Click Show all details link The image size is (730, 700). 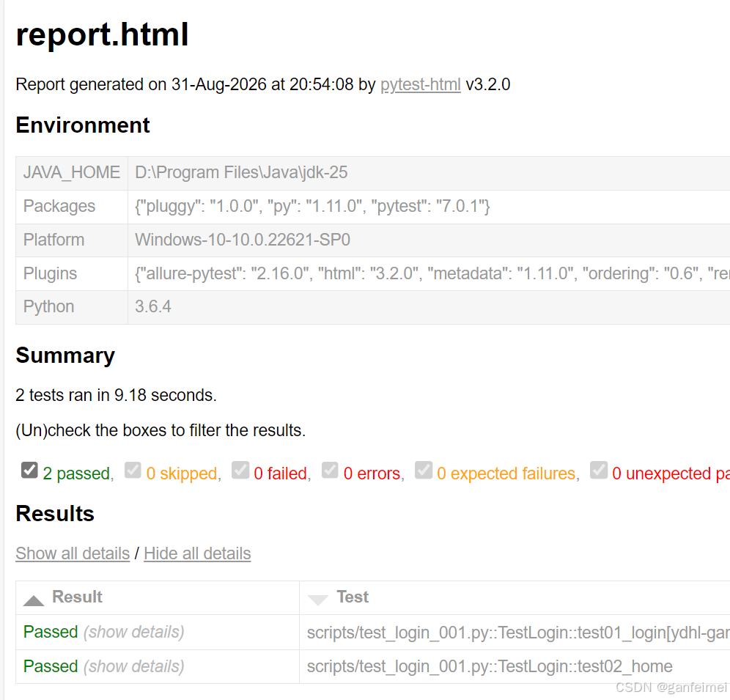coord(73,553)
